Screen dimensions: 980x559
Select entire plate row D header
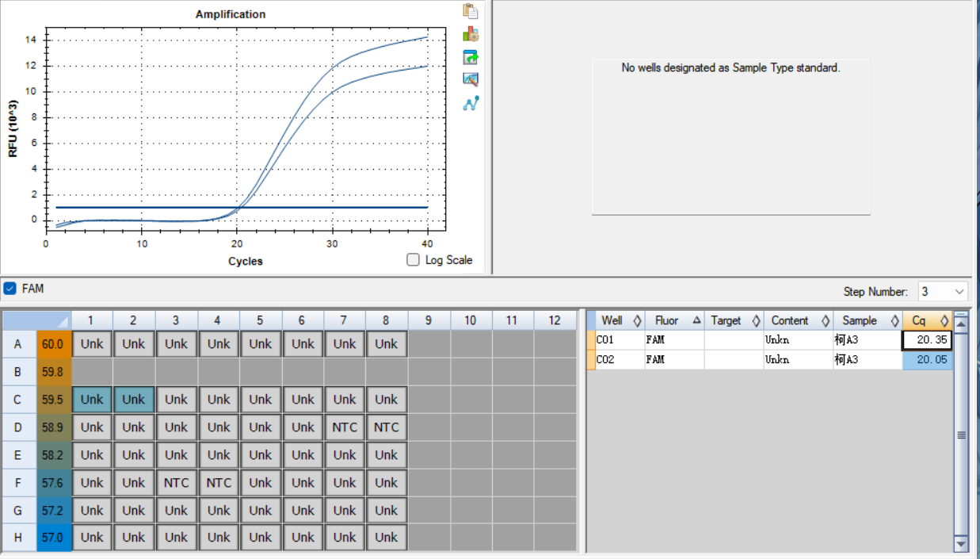point(17,427)
